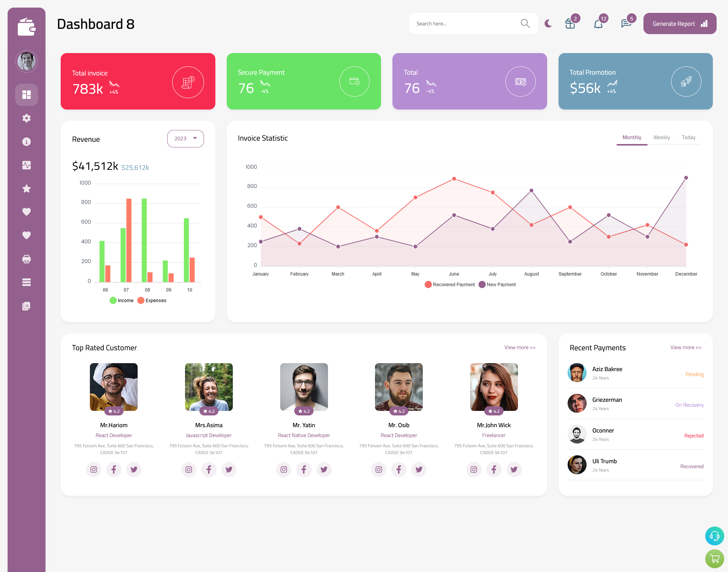Open the heart/wishlist icon in sidebar
Viewport: 728px width, 572px height.
pos(26,212)
